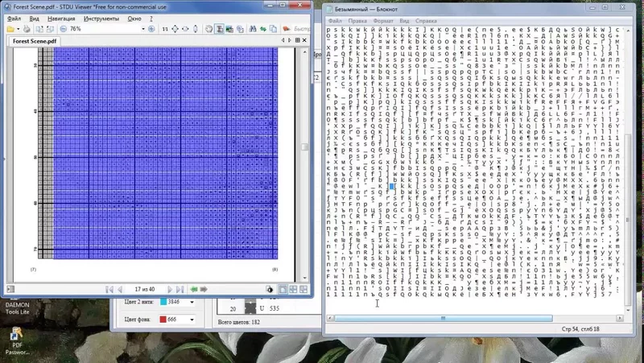The width and height of the screenshot is (644, 363).
Task: Open the brightness/contrast settings icon
Action: 270,290
